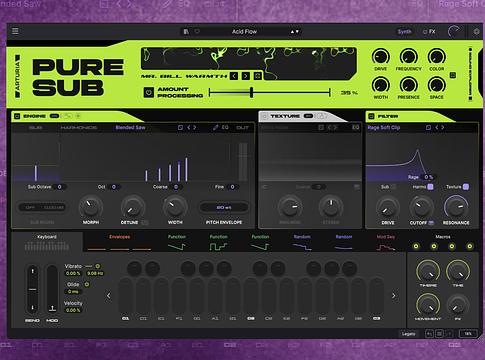Image resolution: width=485 pixels, height=360 pixels.
Task: Go to next filter Rage Soft Clip preset
Action: pos(443,127)
